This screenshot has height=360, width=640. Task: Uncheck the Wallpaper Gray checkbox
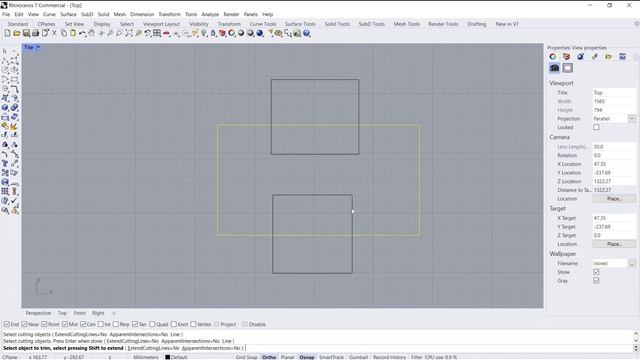[x=596, y=280]
